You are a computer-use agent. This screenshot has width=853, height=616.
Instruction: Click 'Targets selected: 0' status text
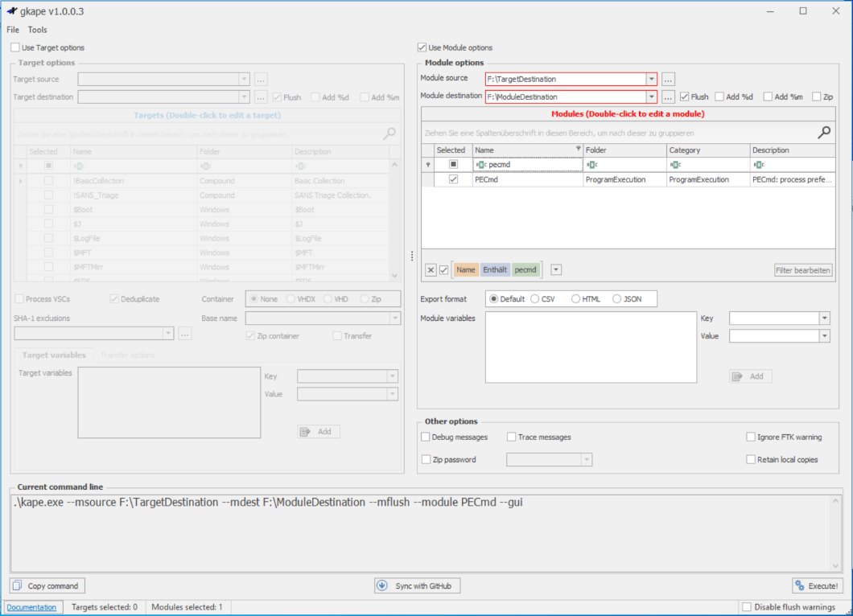[x=105, y=607]
